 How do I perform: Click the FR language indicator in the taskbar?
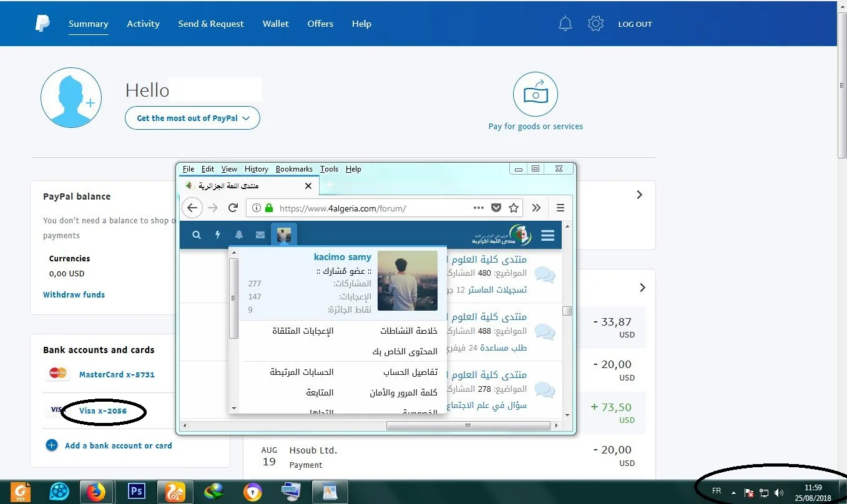click(717, 492)
